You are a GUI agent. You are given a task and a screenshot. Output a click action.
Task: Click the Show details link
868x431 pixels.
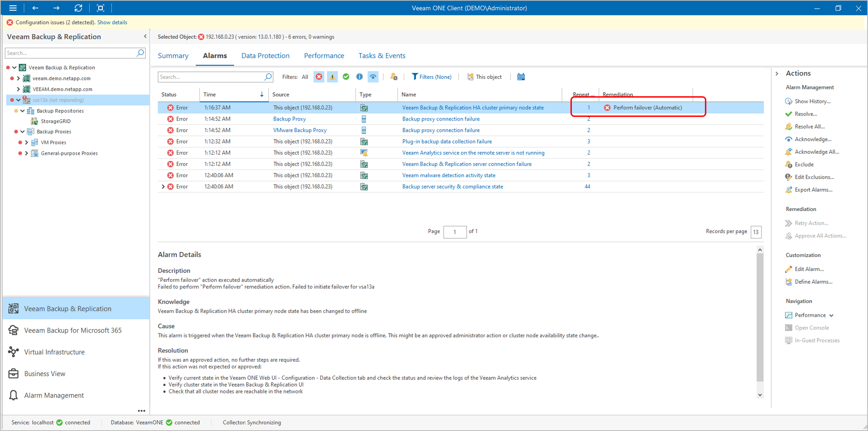112,22
